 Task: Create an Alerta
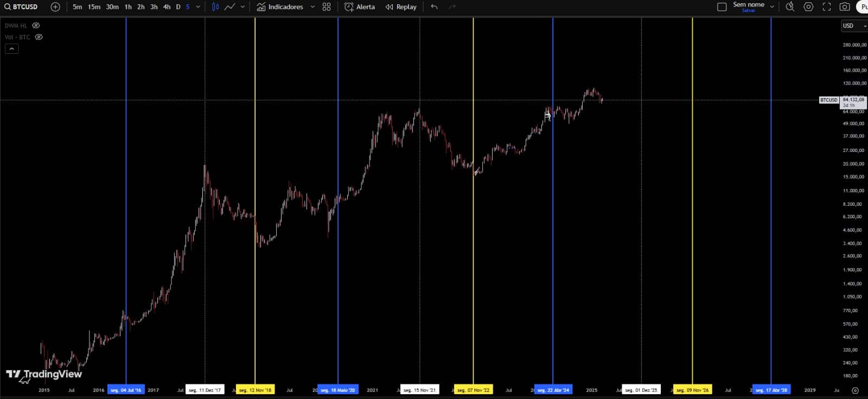coord(360,7)
